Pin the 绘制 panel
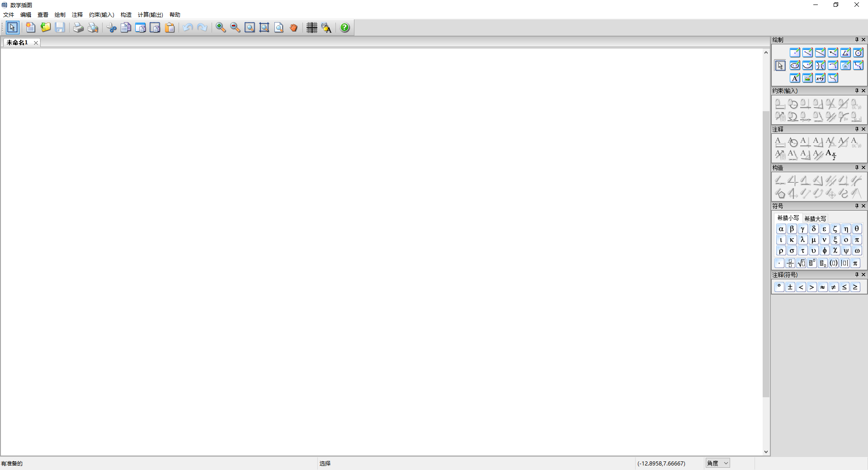The width and height of the screenshot is (868, 470). point(856,40)
